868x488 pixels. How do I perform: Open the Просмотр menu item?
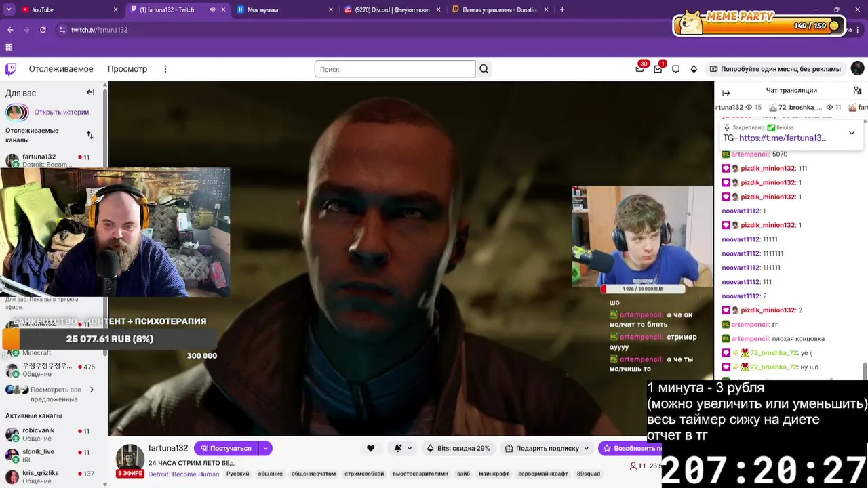pos(127,69)
